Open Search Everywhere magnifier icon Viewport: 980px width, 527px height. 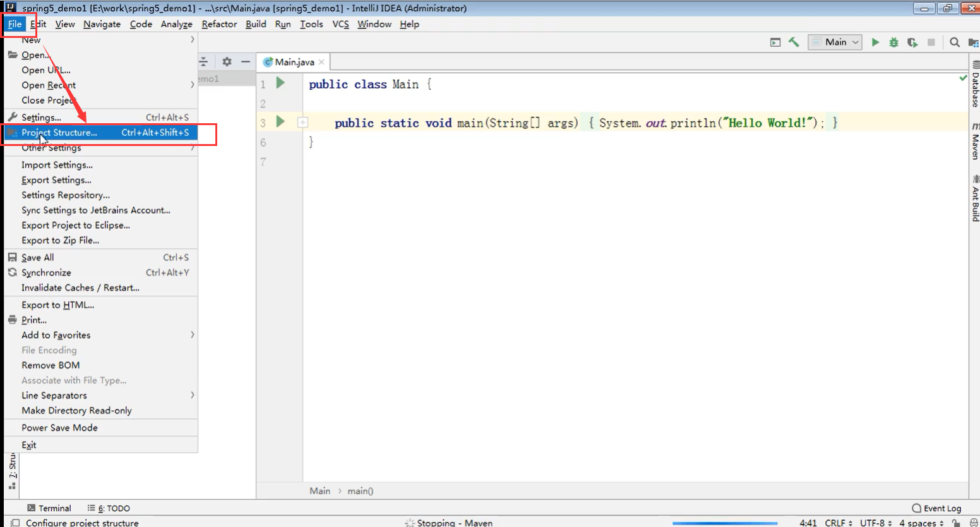click(x=955, y=42)
